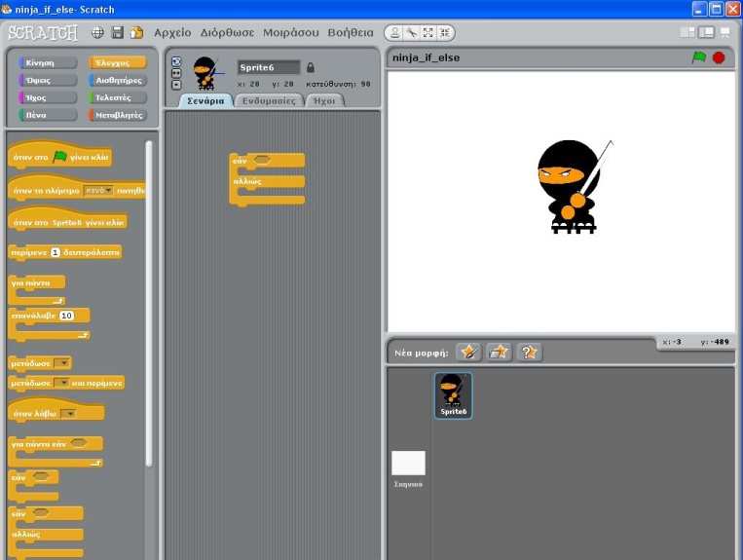Click the 'όταν στο Sprite6 γίνει κλικ' block

[68, 220]
